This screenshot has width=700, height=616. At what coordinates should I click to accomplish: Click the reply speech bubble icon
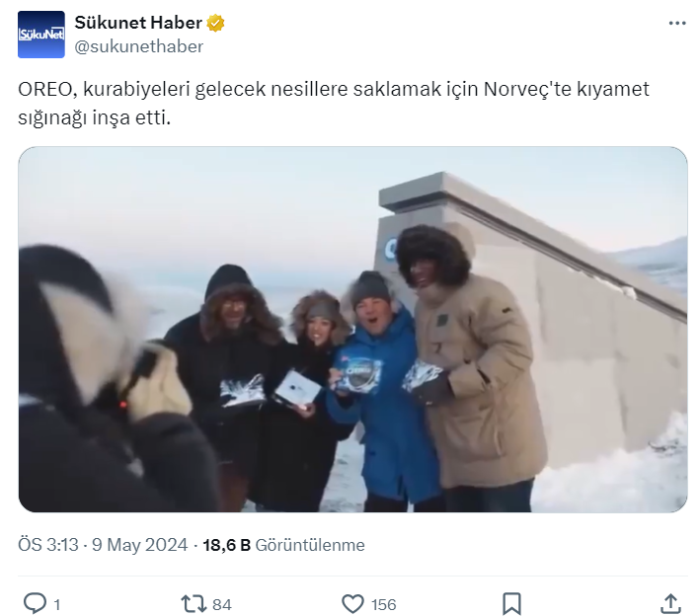(35, 604)
